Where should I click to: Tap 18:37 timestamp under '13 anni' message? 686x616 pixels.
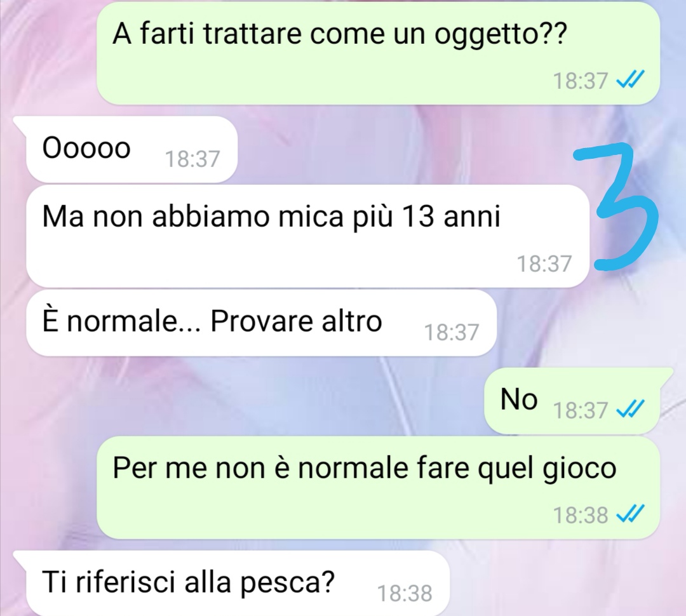click(x=544, y=264)
